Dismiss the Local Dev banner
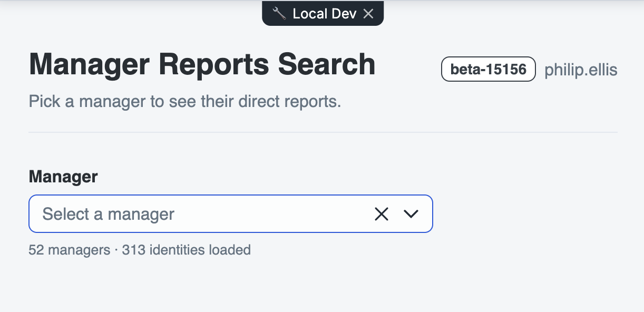This screenshot has width=644, height=312. pos(368,14)
